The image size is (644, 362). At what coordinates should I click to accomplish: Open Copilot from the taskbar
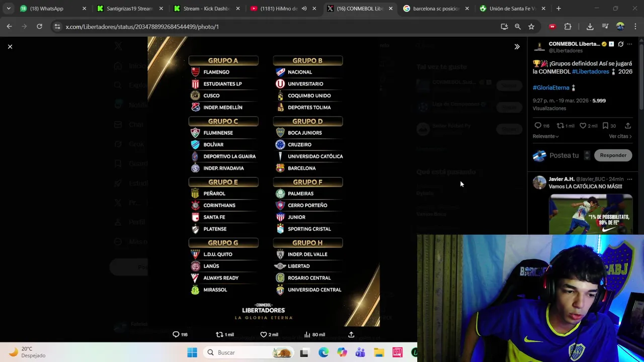[x=342, y=352]
